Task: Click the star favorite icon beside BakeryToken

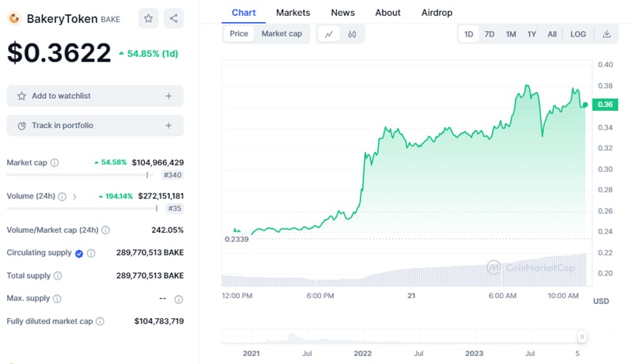Action: pos(148,18)
